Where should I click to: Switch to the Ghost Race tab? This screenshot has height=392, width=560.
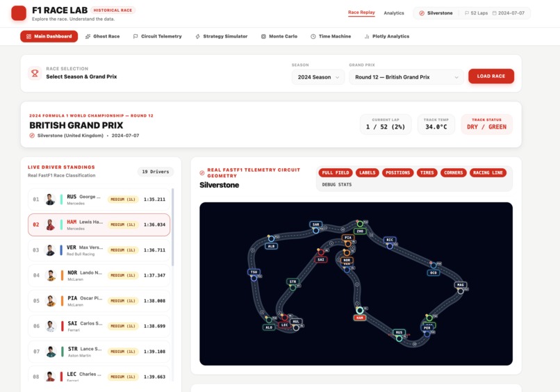click(x=103, y=36)
